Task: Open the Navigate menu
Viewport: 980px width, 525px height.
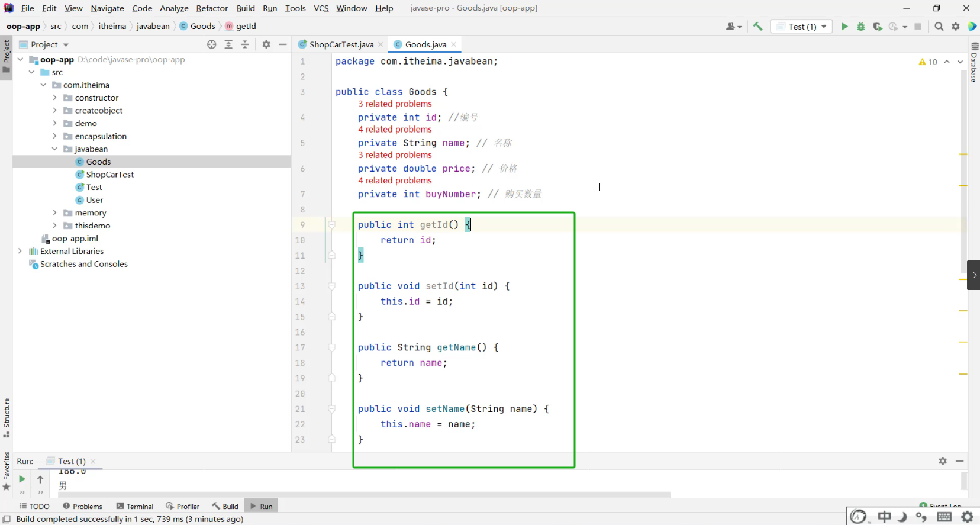Action: coord(107,8)
